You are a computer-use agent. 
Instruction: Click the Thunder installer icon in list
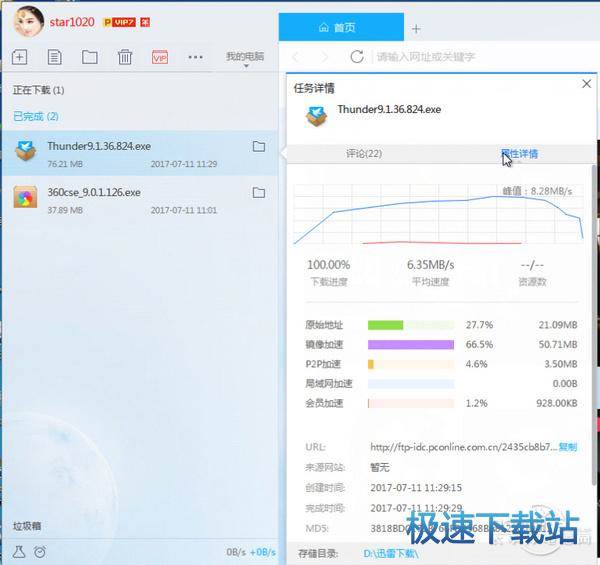point(26,150)
